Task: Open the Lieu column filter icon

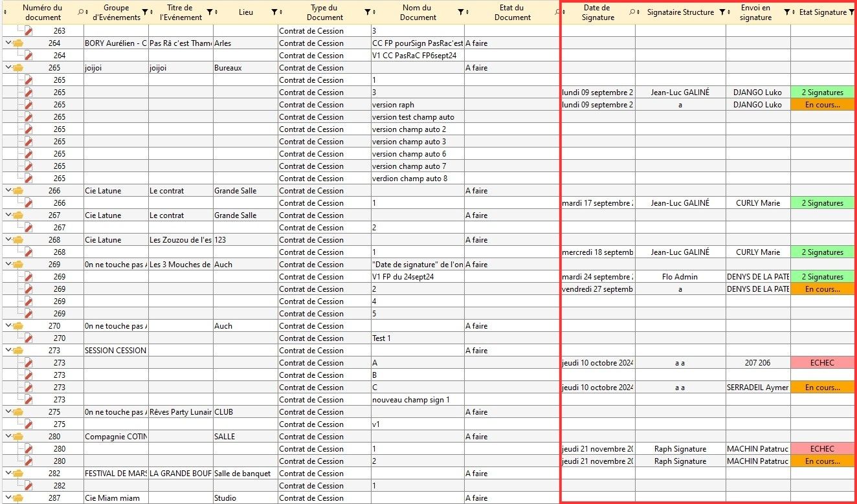Action: pyautogui.click(x=274, y=12)
